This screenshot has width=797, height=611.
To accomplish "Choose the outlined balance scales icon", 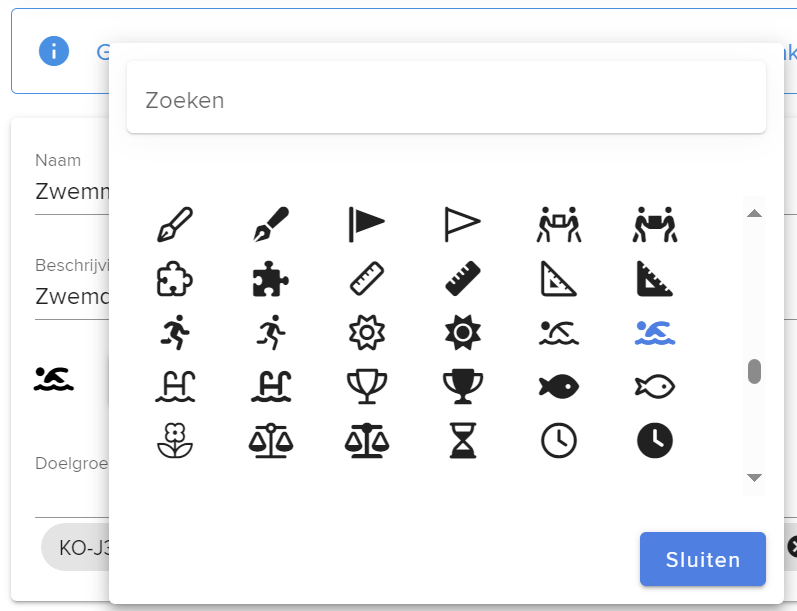I will tap(270, 440).
